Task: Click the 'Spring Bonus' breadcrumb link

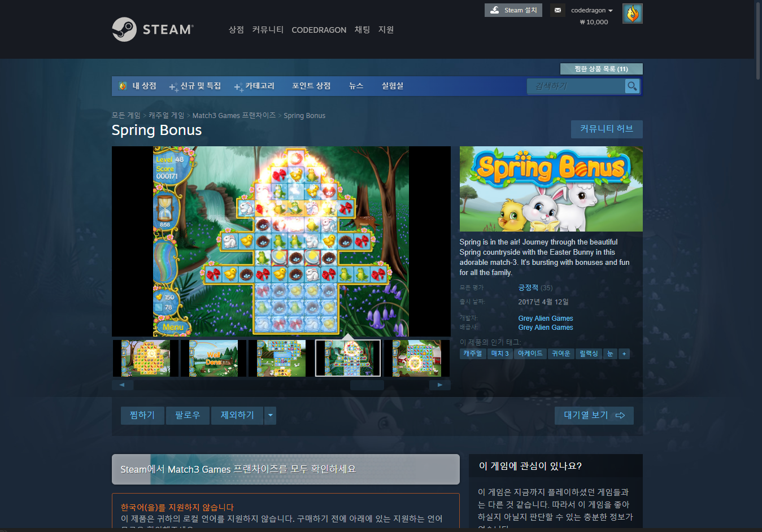Action: [304, 115]
